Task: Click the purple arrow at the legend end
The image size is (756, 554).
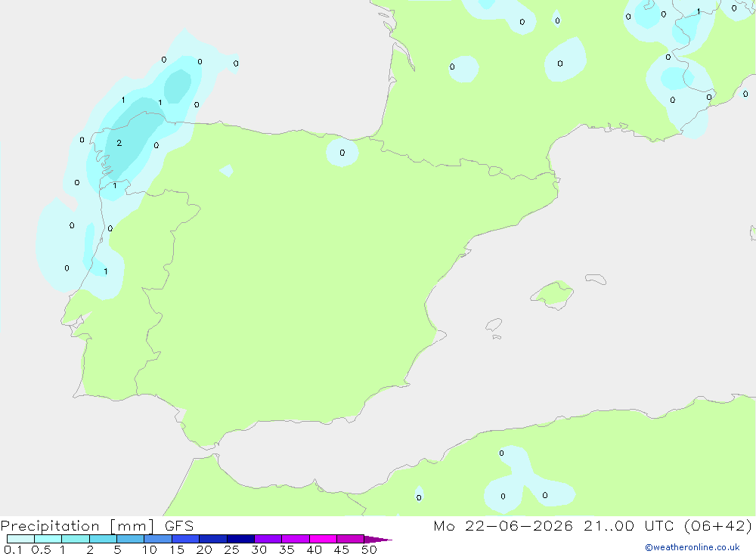Action: point(378,540)
